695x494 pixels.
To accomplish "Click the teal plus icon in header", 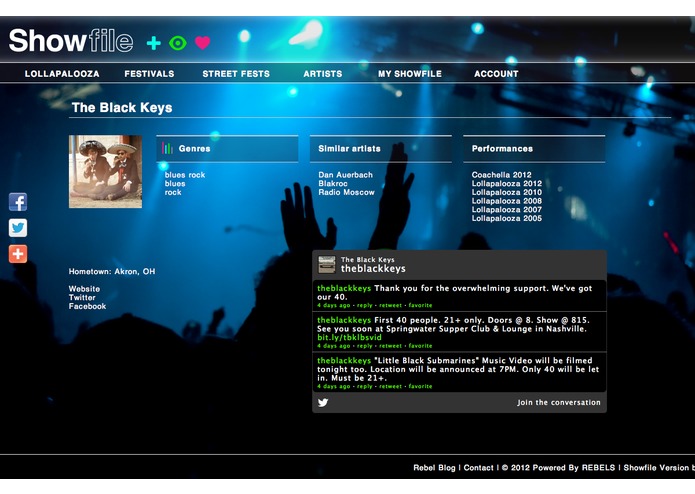I will (154, 43).
